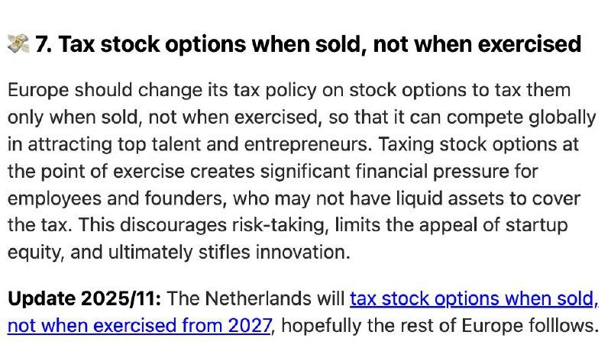Follow the "not when exercised from 2027" link text
611x364 pixels.
pos(140,326)
